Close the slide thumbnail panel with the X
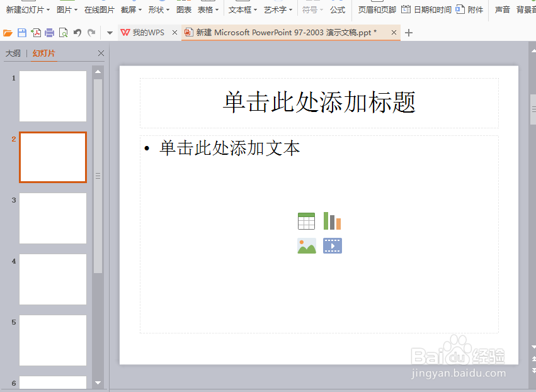 coord(101,53)
